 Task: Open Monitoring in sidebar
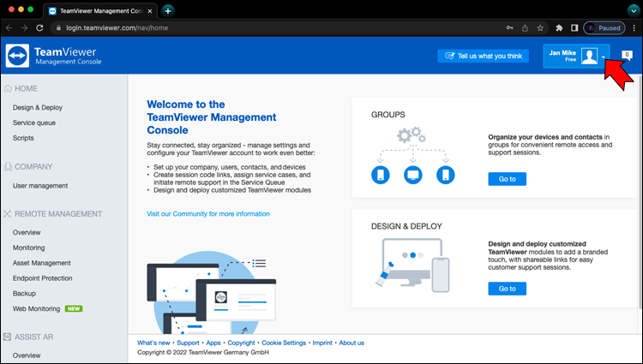[x=28, y=248]
